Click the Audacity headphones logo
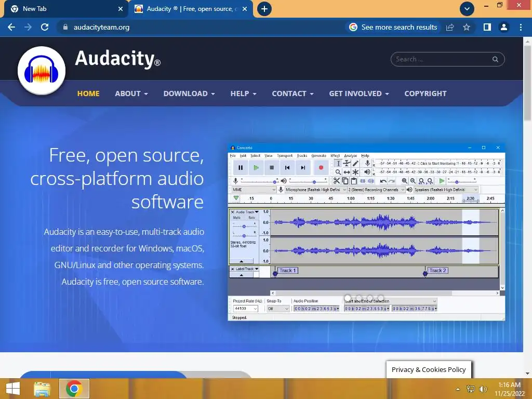 [x=42, y=70]
